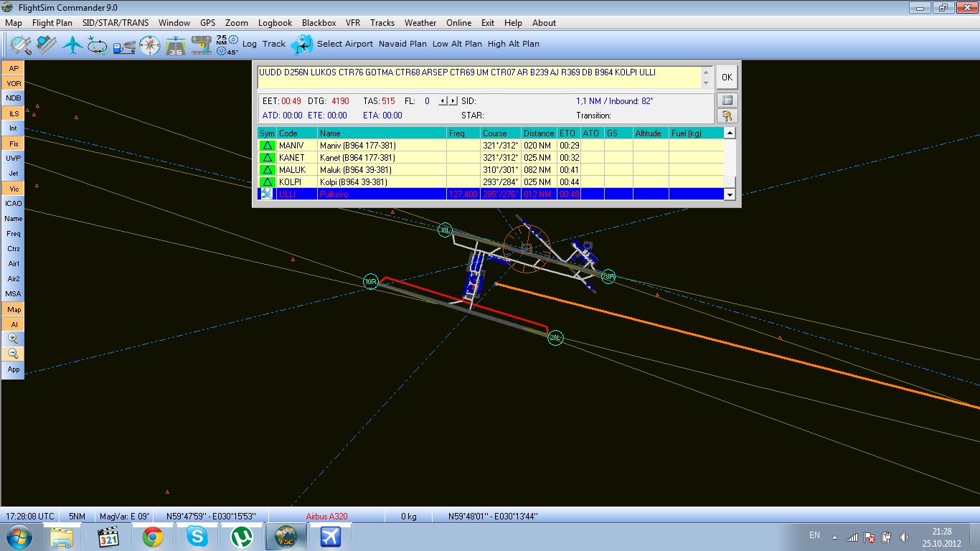Image resolution: width=980 pixels, height=551 pixels.
Task: Click the Distance column header
Action: 539,133
